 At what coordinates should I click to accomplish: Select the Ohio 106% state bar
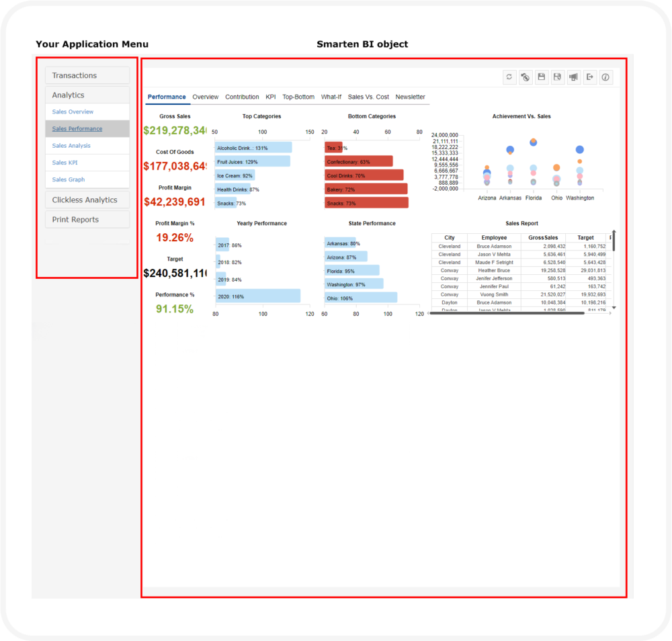pyautogui.click(x=361, y=298)
